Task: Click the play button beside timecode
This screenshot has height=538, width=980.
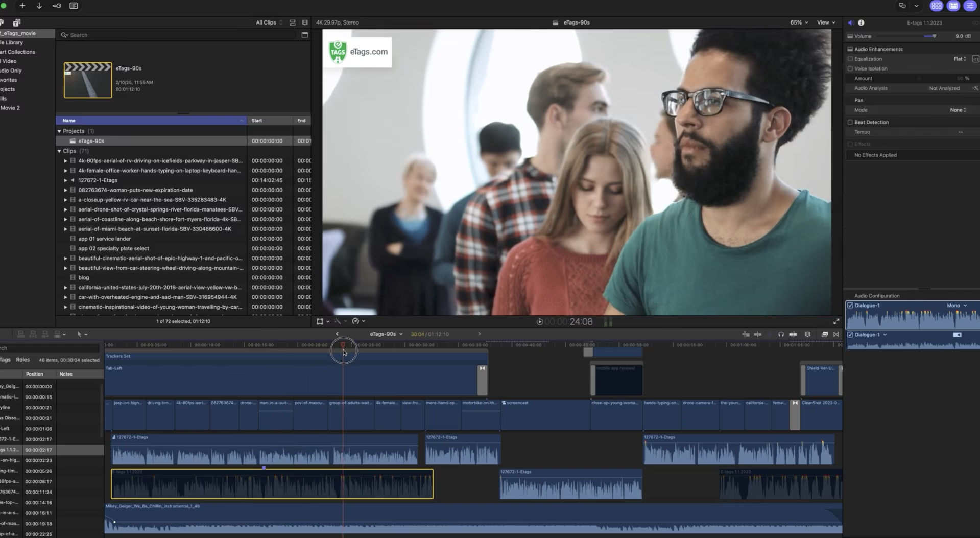Action: point(539,322)
